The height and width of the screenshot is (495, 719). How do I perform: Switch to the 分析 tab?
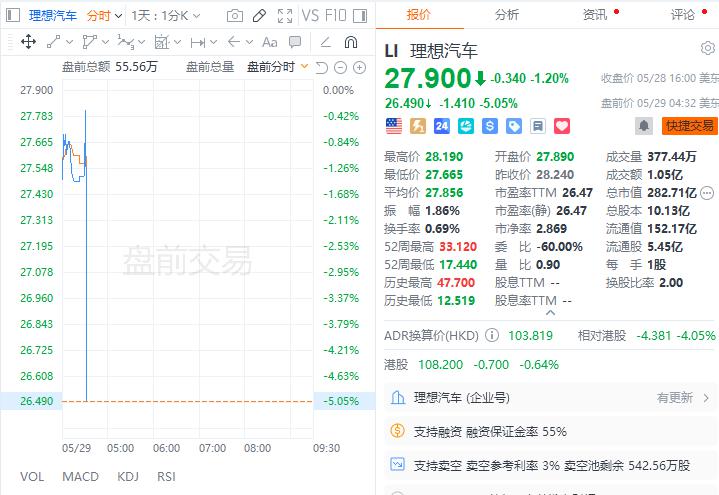[x=507, y=15]
